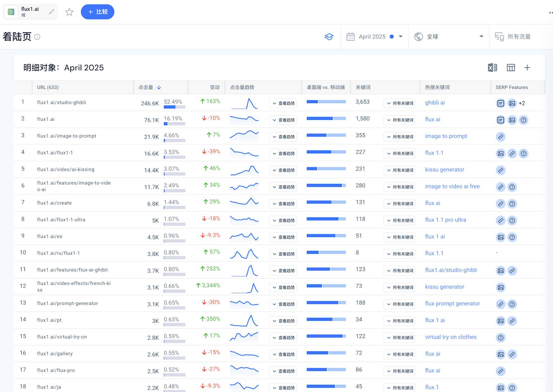Viewport: 553px width, 392px height.
Task: Click question icon in image-to-video-ai row
Action: (512, 187)
